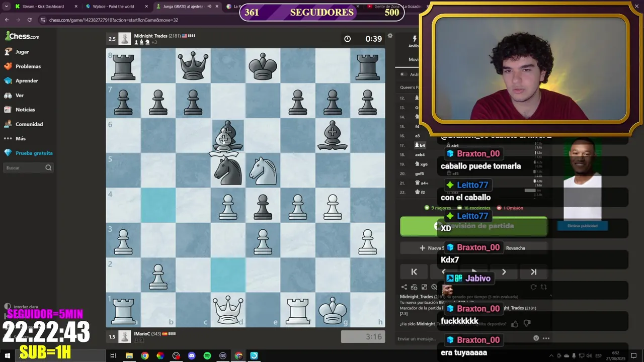Click the open-in-analysis board icon
This screenshot has height=362, width=644.
(424, 287)
